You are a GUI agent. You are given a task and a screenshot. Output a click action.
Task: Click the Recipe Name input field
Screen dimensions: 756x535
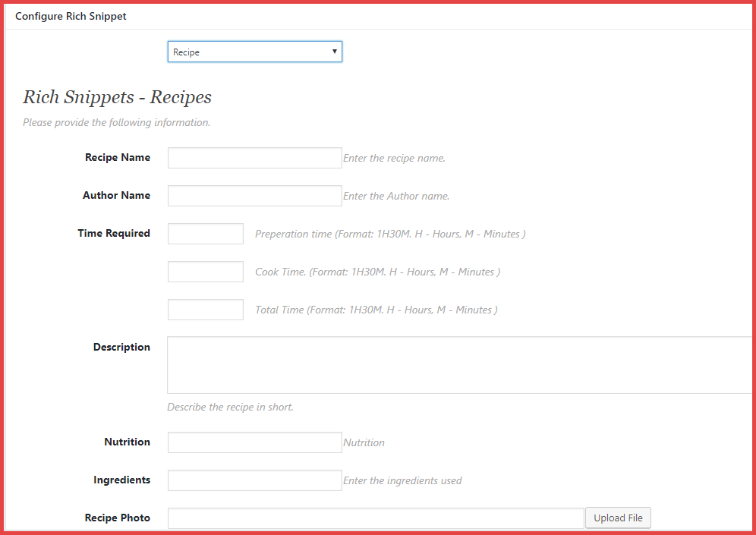pyautogui.click(x=254, y=158)
